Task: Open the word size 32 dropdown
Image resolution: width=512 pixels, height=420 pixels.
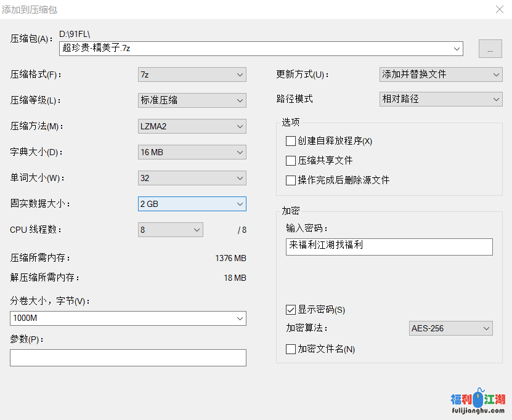Action: click(192, 178)
